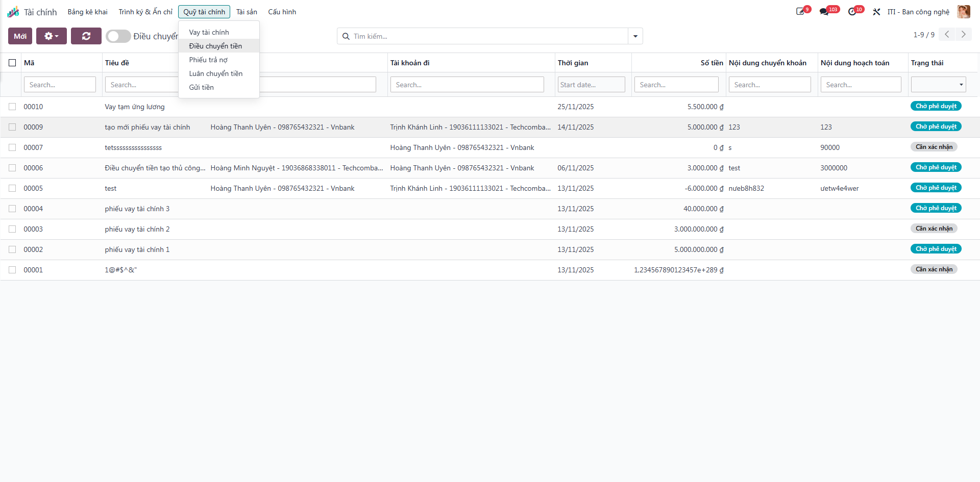Screen dimensions: 980x482
Task: Open the user avatar menu
Action: point(964,12)
